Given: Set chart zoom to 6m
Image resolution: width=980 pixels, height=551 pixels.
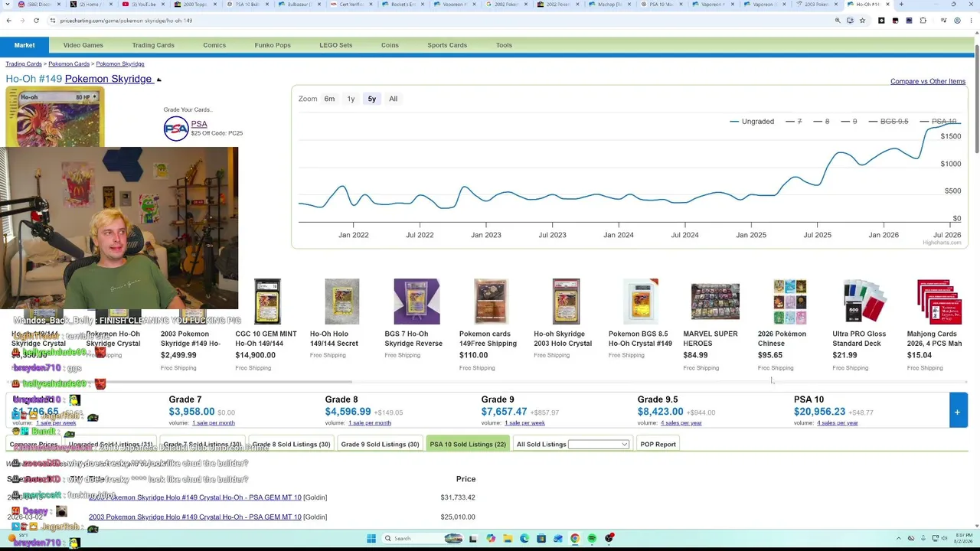Looking at the screenshot, I should click(x=329, y=99).
